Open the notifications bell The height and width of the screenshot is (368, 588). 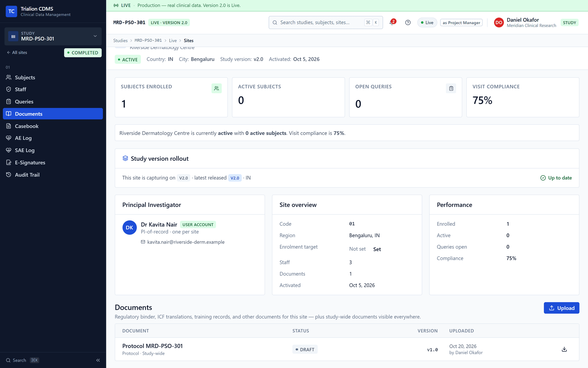pyautogui.click(x=392, y=22)
